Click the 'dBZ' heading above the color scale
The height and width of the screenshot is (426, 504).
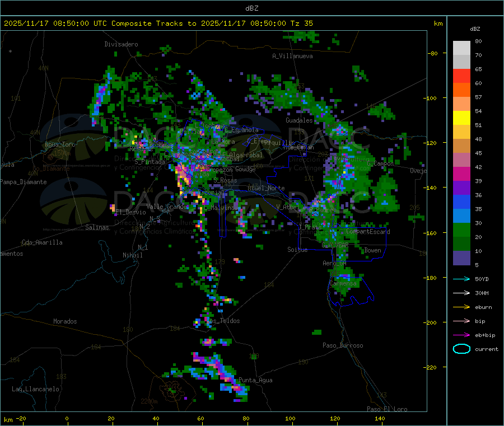pyautogui.click(x=475, y=29)
